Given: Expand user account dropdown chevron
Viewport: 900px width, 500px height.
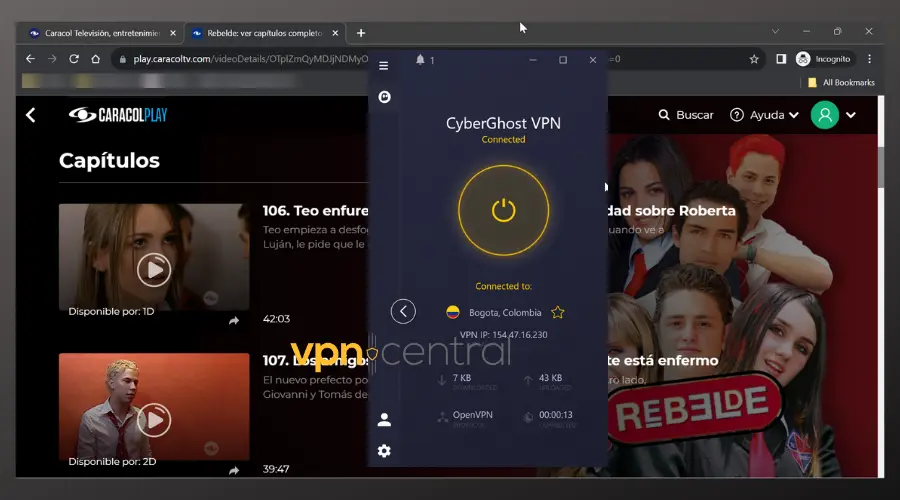Looking at the screenshot, I should (x=851, y=115).
